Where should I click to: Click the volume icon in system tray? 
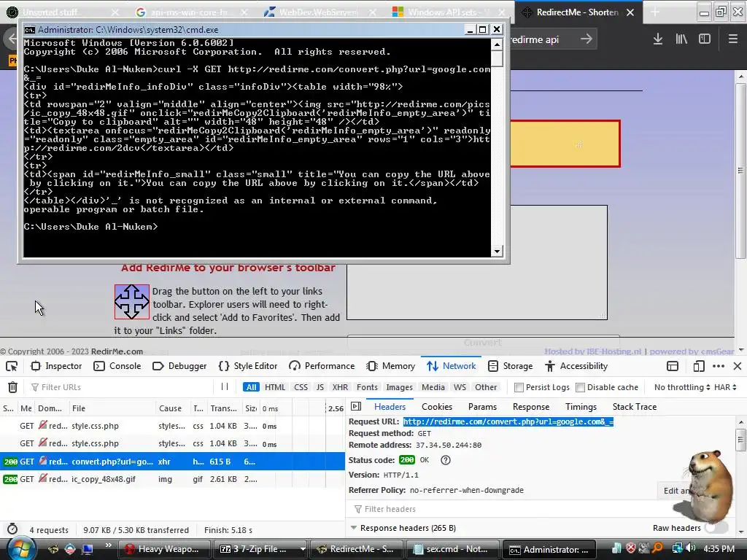point(691,548)
